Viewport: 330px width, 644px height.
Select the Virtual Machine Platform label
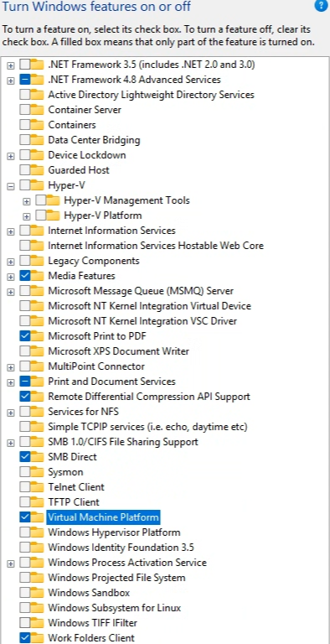click(x=103, y=517)
